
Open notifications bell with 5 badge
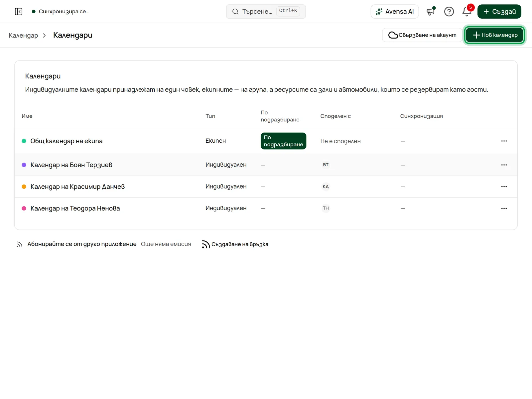point(467,12)
